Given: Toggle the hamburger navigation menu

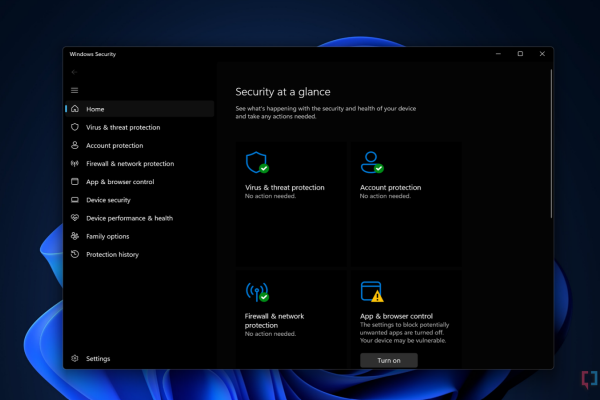Looking at the screenshot, I should (x=74, y=90).
